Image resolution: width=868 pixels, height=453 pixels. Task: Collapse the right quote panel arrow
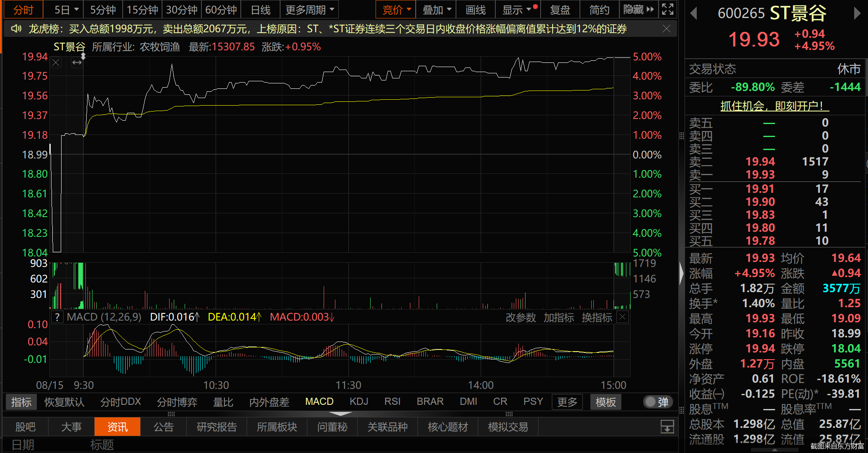click(x=682, y=274)
